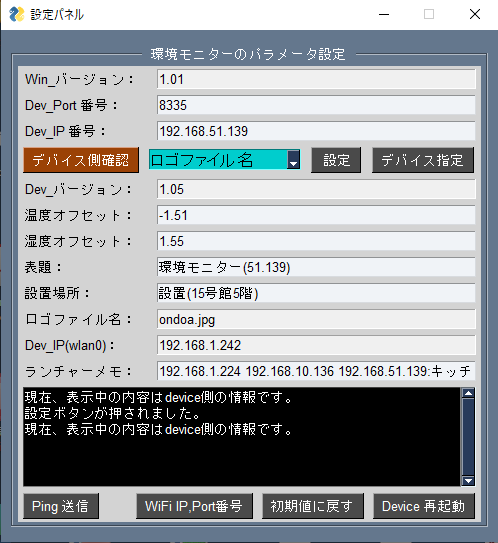Click the ランチャーメモ input field

click(x=316, y=371)
